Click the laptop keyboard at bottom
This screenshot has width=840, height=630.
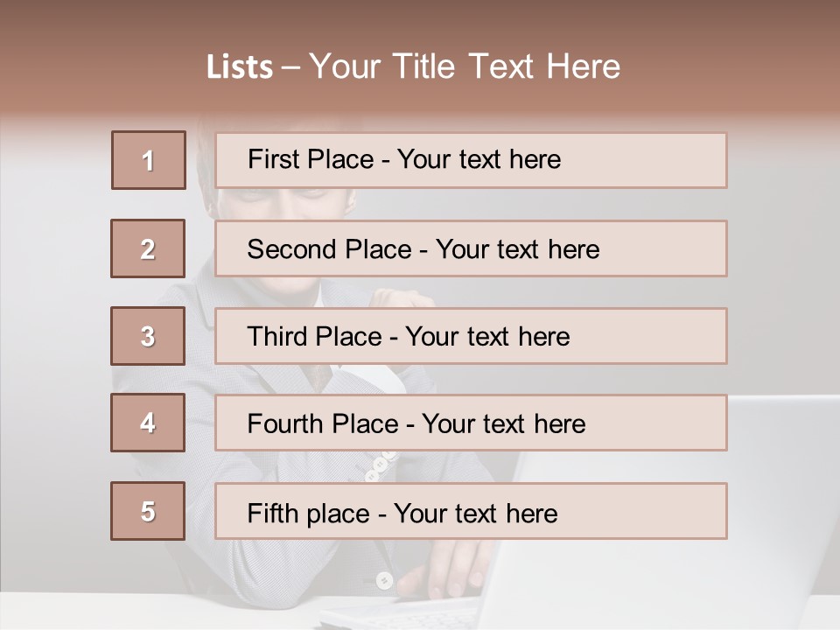coord(394,612)
